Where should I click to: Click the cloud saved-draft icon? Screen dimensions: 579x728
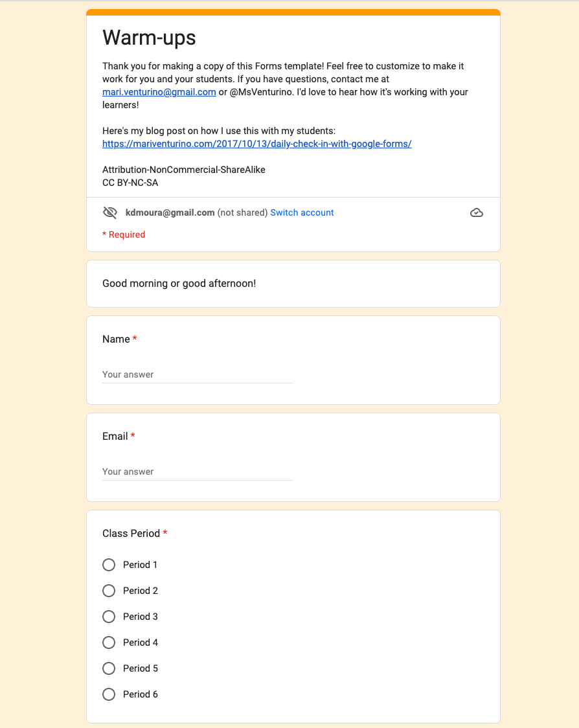pyautogui.click(x=477, y=212)
